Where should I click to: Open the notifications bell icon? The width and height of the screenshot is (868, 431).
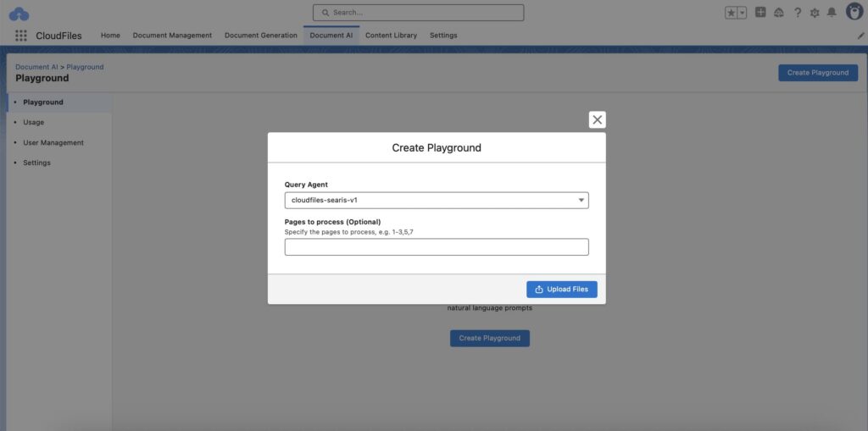pyautogui.click(x=832, y=12)
